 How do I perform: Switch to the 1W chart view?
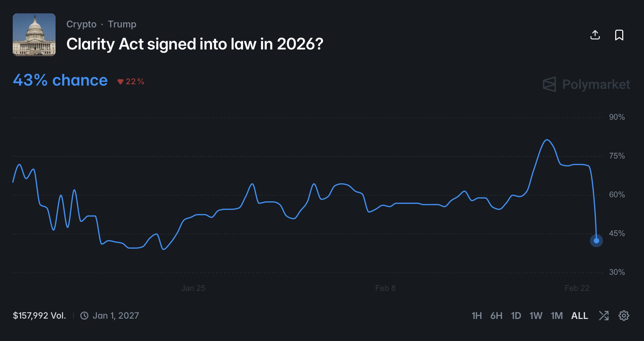tap(536, 315)
